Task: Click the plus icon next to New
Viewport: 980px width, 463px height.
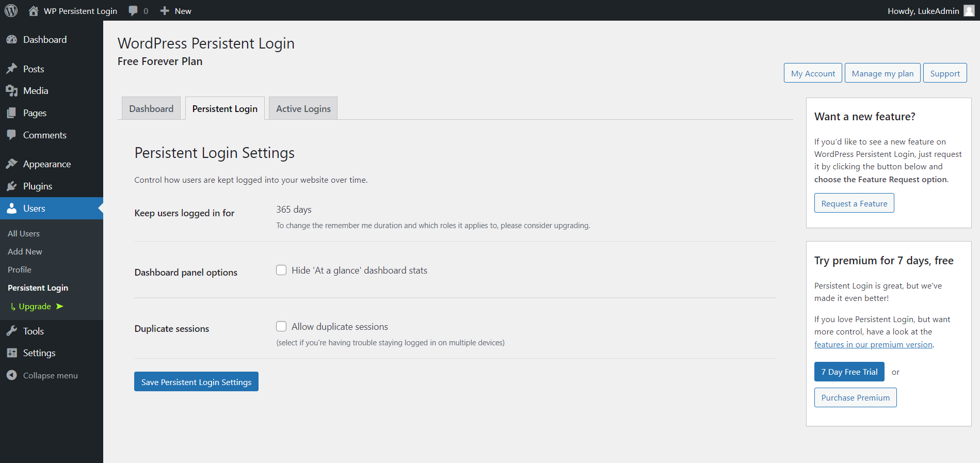Action: pyautogui.click(x=165, y=11)
